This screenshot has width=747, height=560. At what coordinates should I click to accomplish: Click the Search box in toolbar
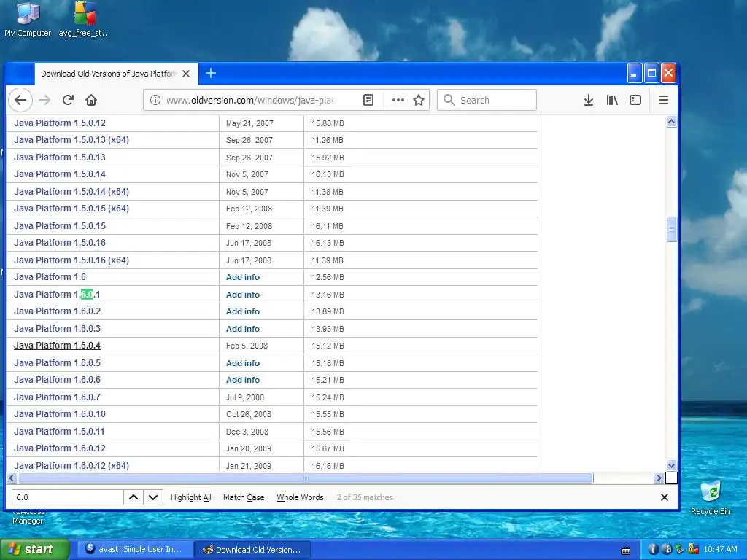[487, 100]
